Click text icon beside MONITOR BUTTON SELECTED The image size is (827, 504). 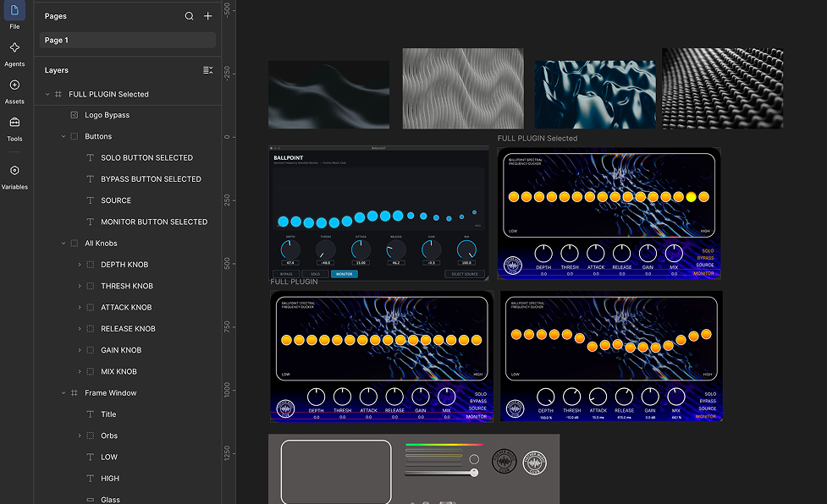tap(91, 222)
